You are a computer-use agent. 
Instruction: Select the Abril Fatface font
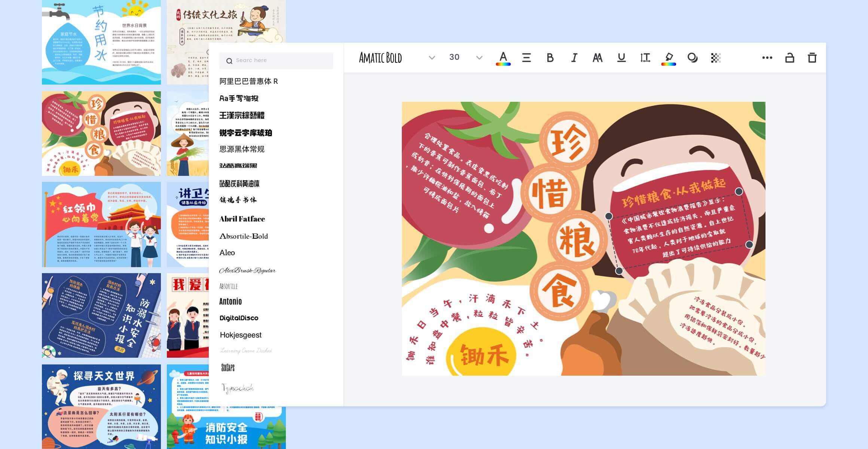click(x=242, y=219)
